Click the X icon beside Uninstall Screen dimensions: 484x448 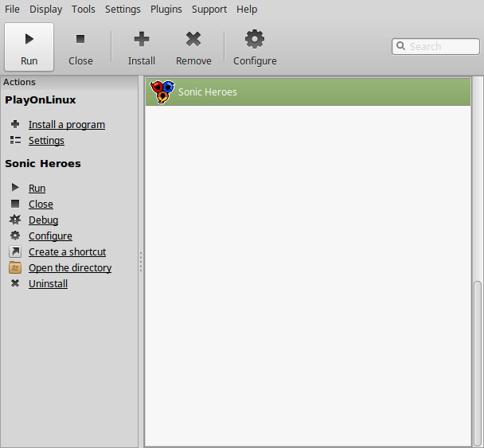(15, 283)
